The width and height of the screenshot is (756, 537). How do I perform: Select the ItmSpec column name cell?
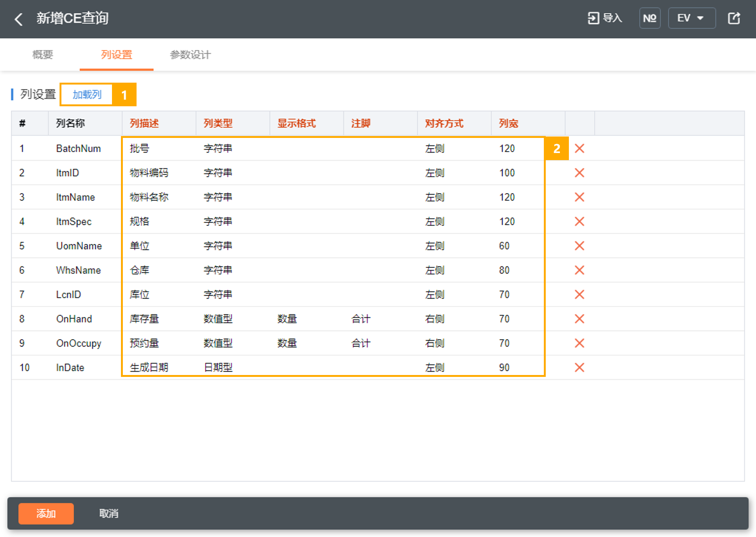pos(85,222)
